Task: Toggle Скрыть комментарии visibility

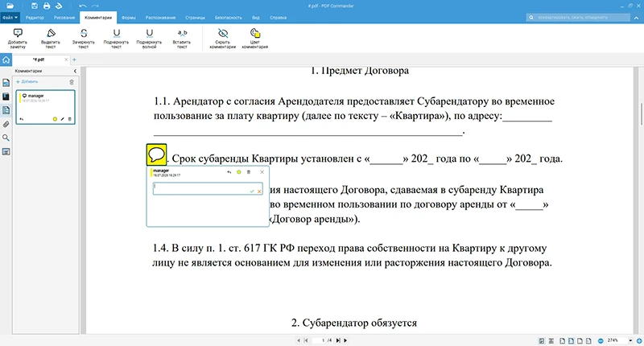Action: tap(223, 39)
